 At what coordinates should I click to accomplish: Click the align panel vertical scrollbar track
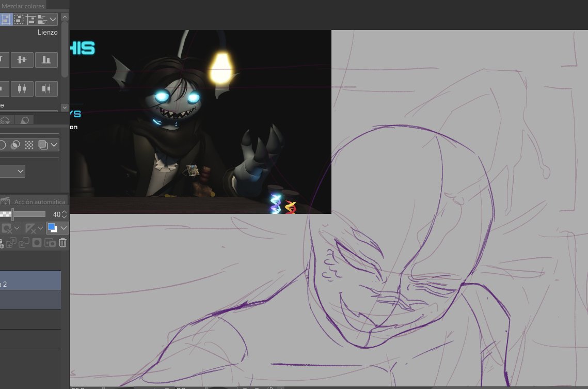point(65,62)
